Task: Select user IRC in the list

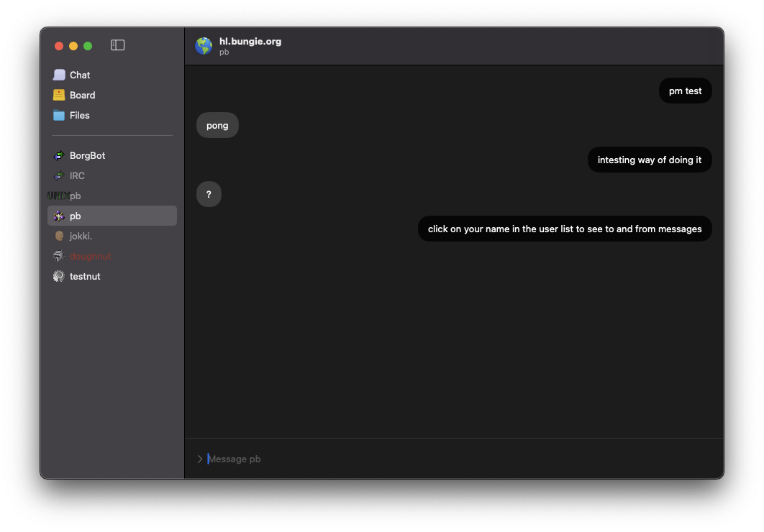Action: coord(112,175)
